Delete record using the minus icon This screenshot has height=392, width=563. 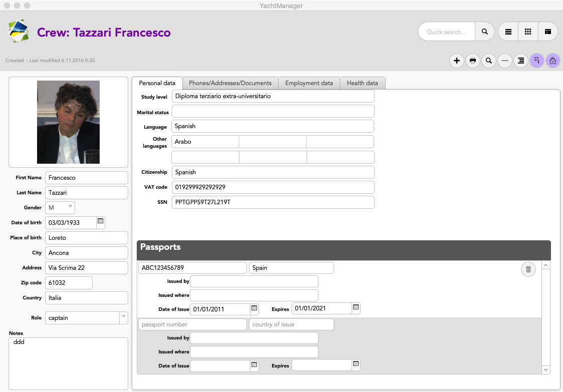click(x=505, y=61)
